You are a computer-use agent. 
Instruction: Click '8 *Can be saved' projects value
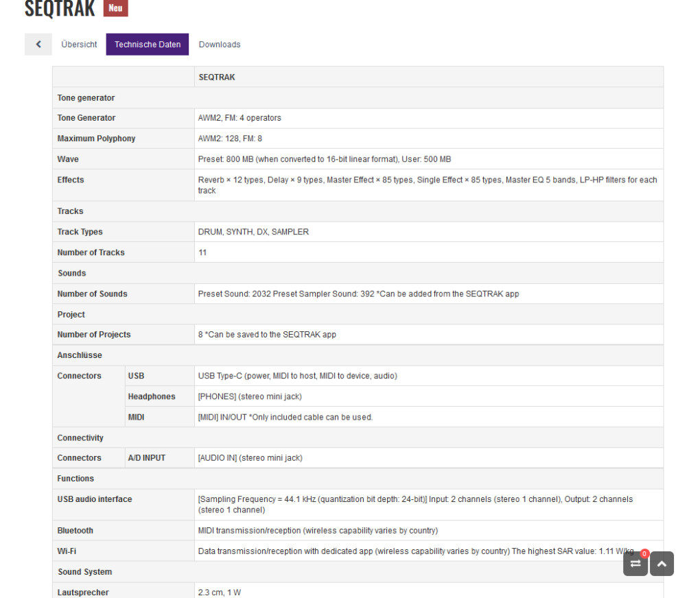(267, 334)
